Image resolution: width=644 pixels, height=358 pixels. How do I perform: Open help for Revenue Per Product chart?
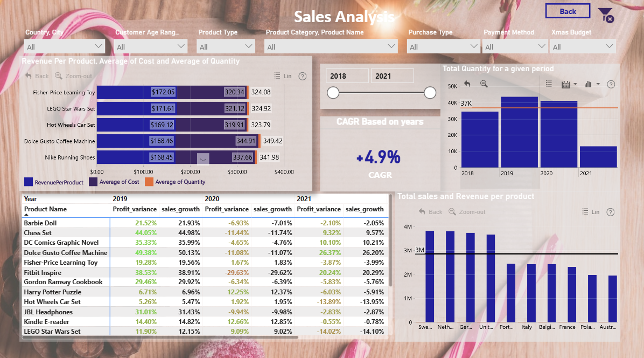[302, 76]
